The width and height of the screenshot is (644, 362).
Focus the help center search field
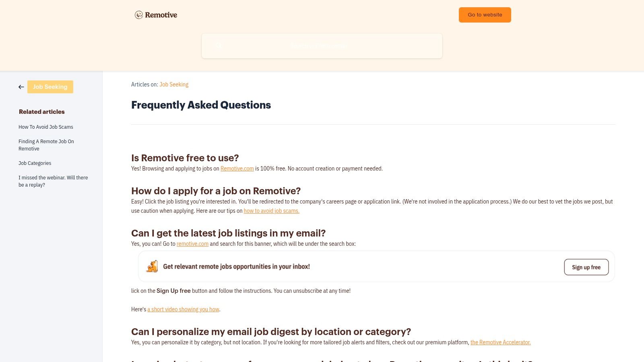pyautogui.click(x=322, y=46)
